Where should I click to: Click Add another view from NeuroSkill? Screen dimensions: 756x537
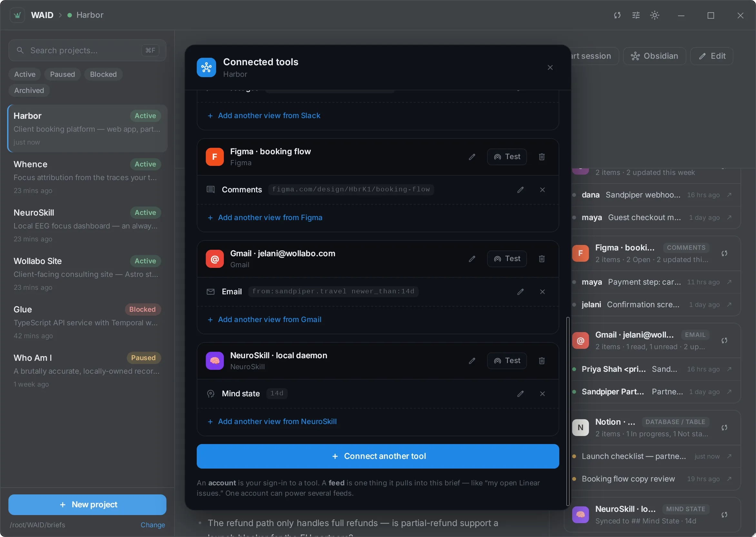[x=272, y=421]
